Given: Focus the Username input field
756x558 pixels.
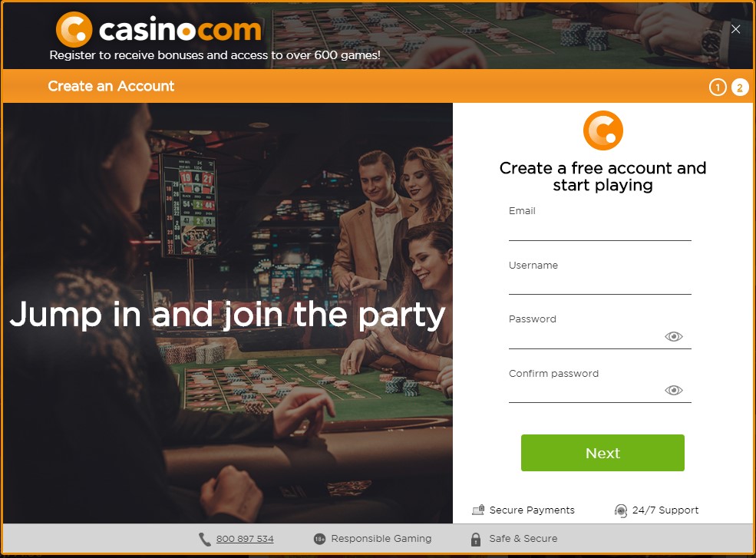Looking at the screenshot, I should click(x=599, y=283).
